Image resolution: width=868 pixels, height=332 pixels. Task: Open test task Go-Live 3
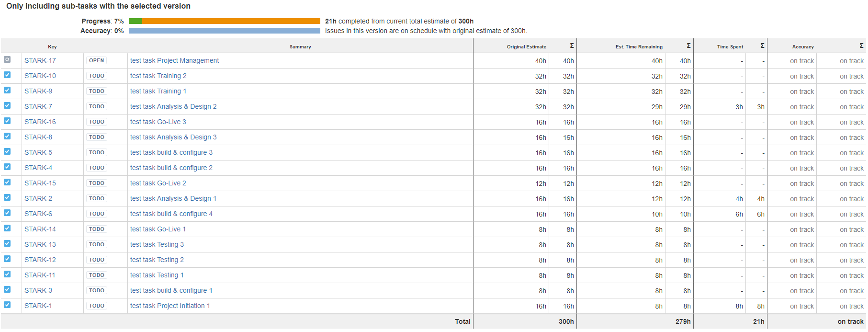(x=158, y=122)
